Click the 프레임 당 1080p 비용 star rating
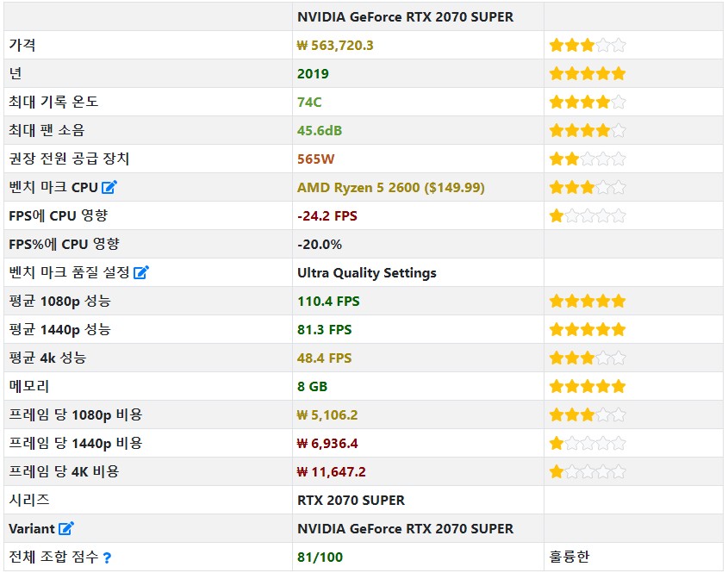Screen dimensions: 728x573 coord(588,414)
